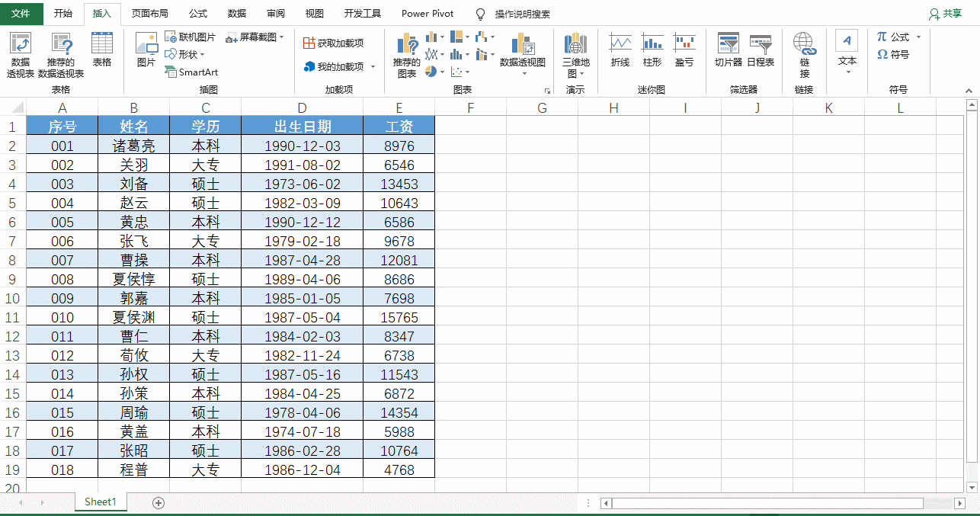This screenshot has width=980, height=516.
Task: Click the lightbulb Tell Me search icon
Action: 480,14
